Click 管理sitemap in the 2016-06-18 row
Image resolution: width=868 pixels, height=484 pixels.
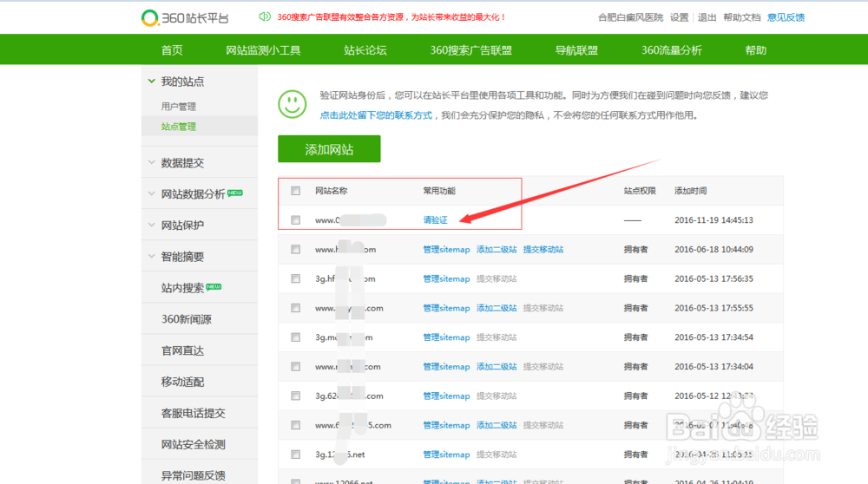tap(446, 250)
